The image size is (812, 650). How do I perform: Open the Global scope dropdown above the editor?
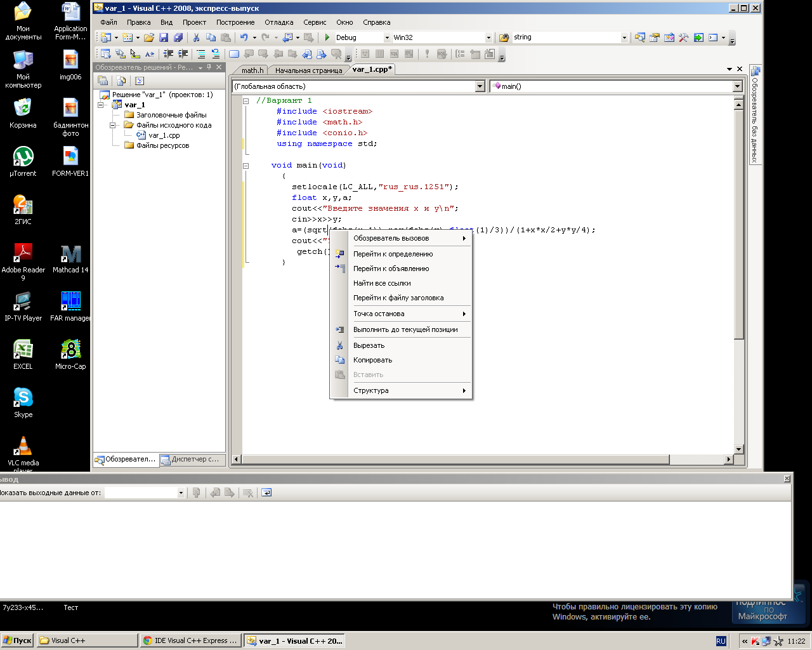pos(480,86)
